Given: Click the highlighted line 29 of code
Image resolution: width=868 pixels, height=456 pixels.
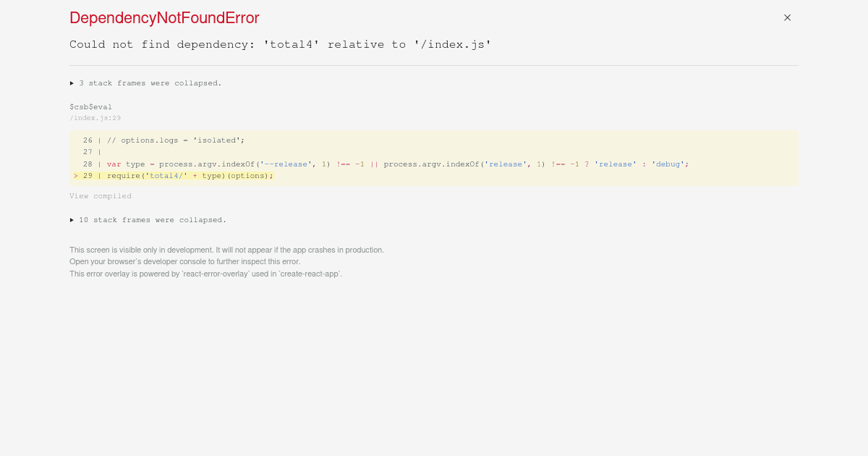Looking at the screenshot, I should click(x=174, y=175).
